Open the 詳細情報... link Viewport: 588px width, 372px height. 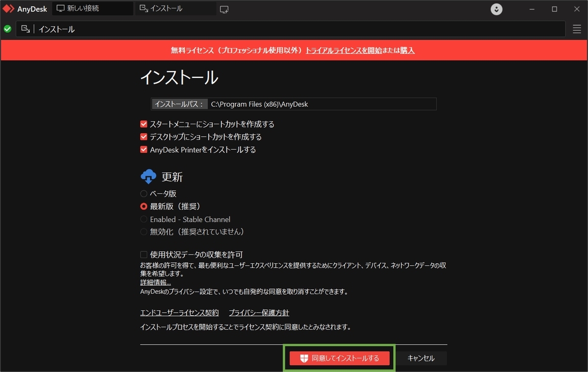click(x=155, y=282)
